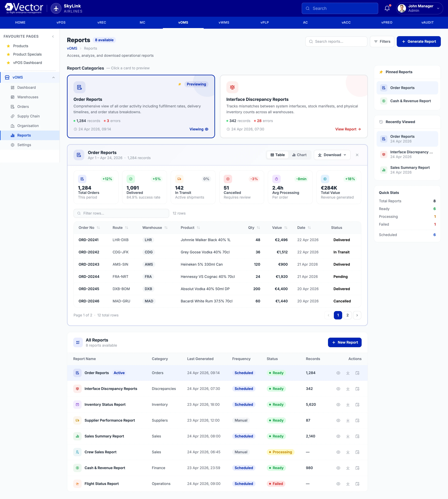This screenshot has height=499, width=448.
Task: Collapse the vOMS sidebar section
Action: 53,78
